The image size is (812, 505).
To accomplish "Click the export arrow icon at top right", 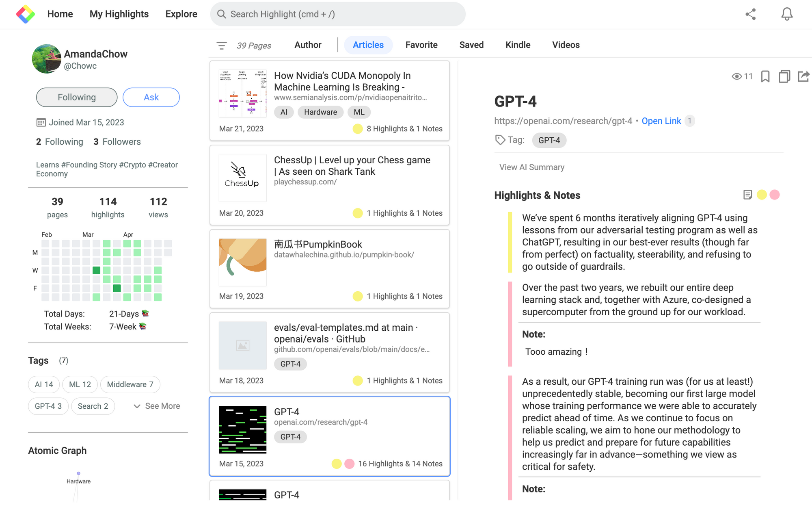I will click(x=803, y=76).
